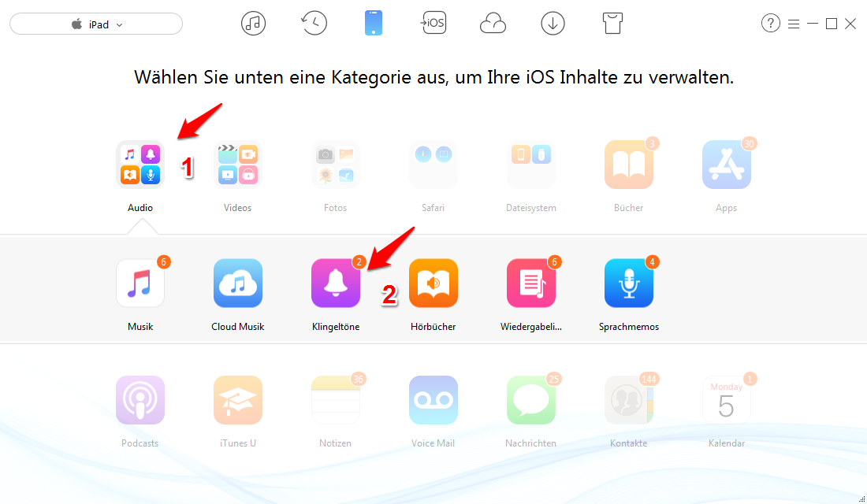Open the Notizen notes icon
This screenshot has width=867, height=504.
tap(336, 400)
